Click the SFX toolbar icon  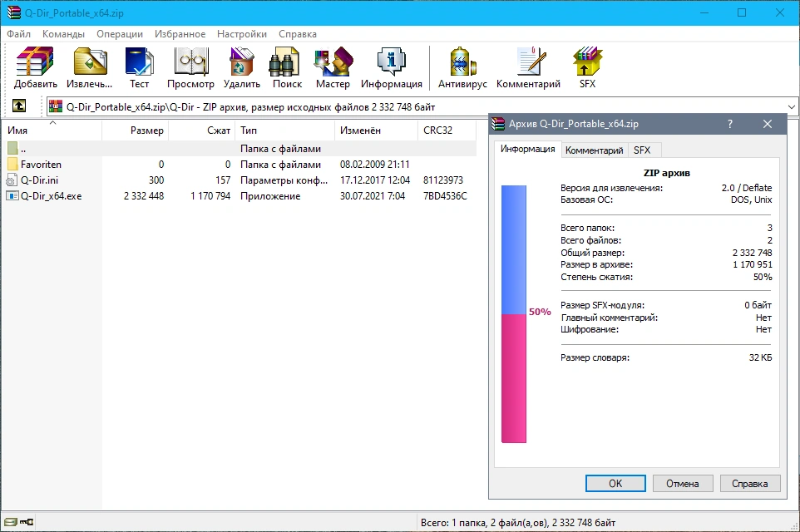click(x=587, y=68)
